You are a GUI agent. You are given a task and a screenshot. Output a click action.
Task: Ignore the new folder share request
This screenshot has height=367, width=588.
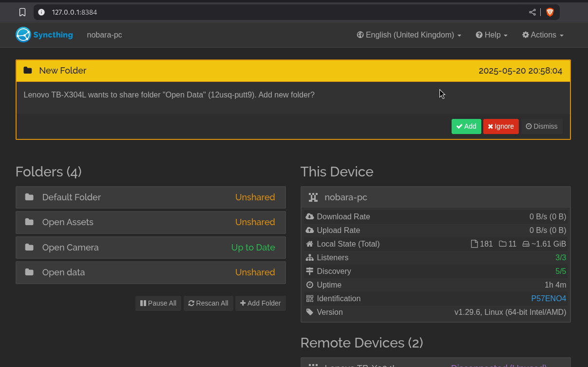[501, 126]
